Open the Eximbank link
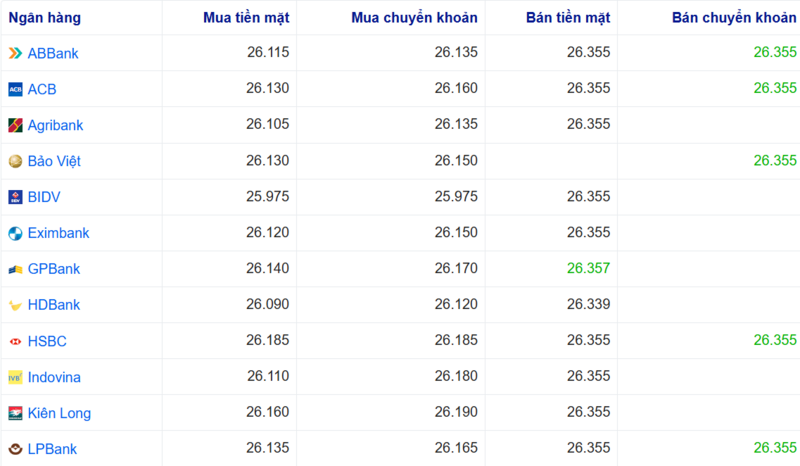This screenshot has width=800, height=466. (58, 233)
